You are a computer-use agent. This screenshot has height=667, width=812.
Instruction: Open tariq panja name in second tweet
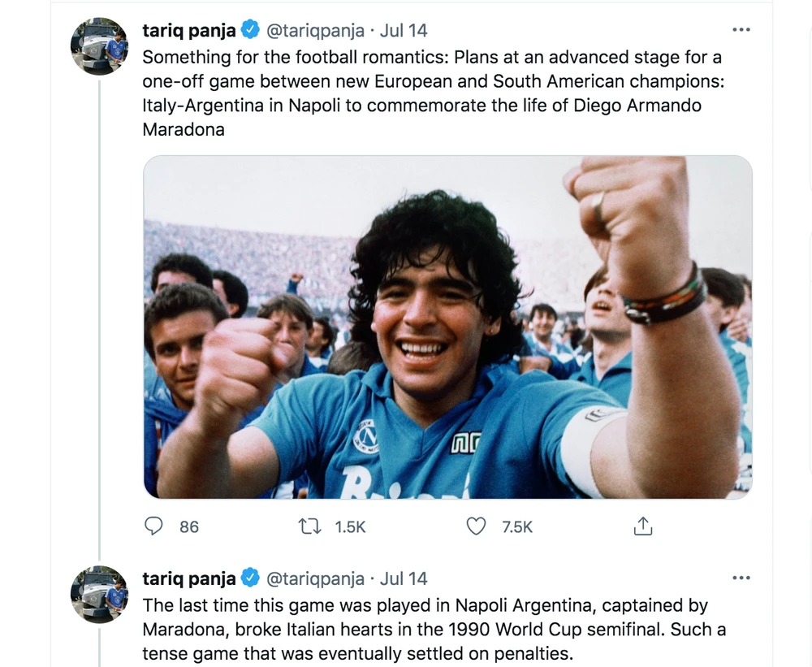[188, 578]
